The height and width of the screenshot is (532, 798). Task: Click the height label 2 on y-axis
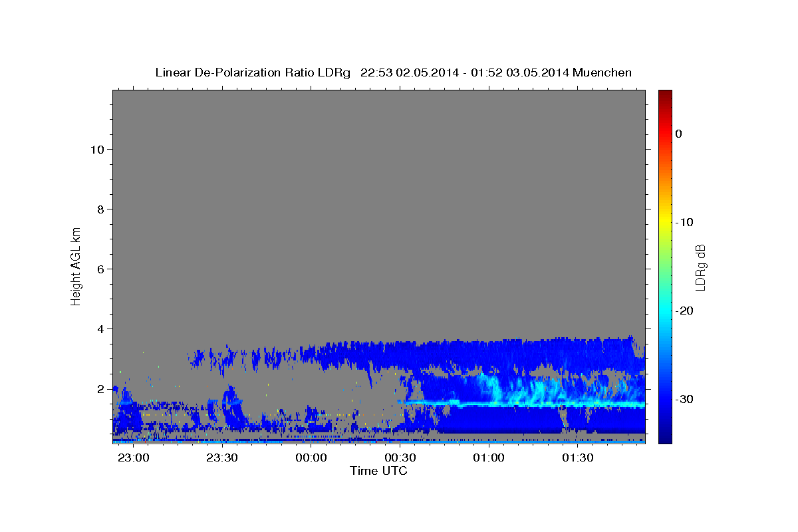coord(99,389)
